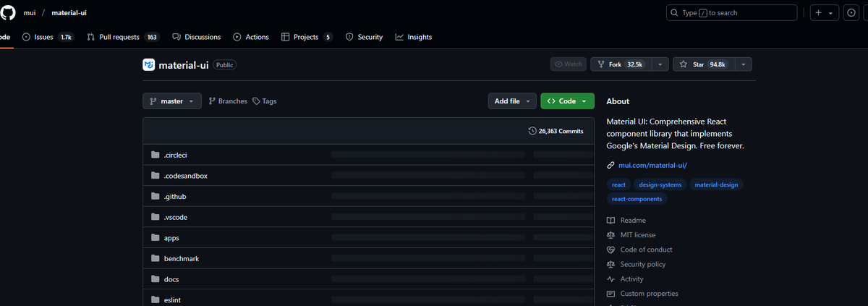View all Tags
The image size is (868, 306).
coord(265,101)
